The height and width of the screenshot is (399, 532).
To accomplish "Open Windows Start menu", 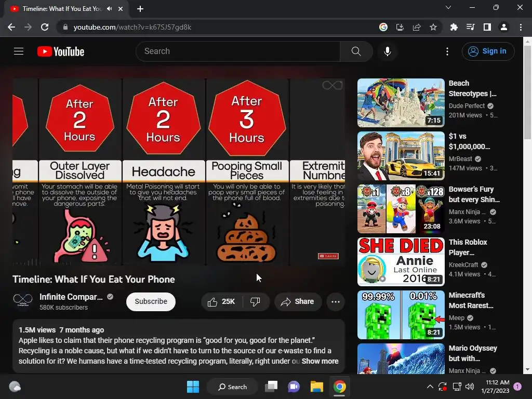I will (x=193, y=387).
